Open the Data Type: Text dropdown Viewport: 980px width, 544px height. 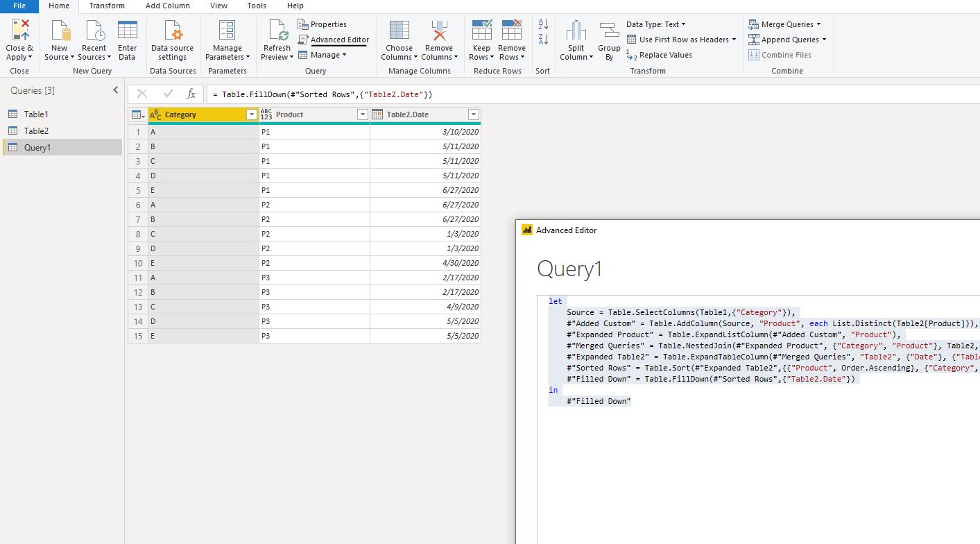pos(656,24)
